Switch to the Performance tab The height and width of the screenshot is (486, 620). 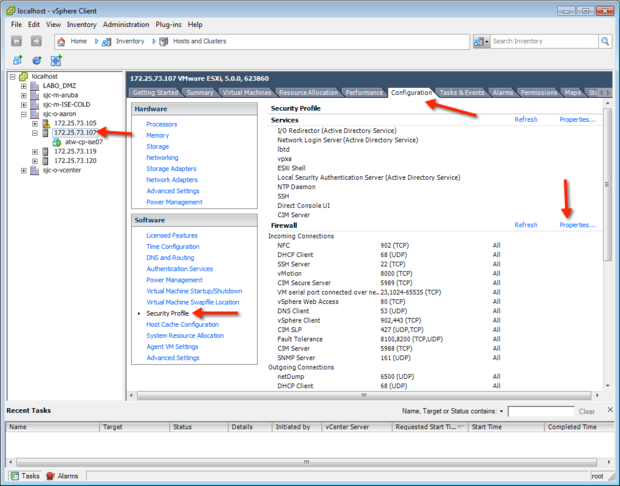(x=364, y=93)
